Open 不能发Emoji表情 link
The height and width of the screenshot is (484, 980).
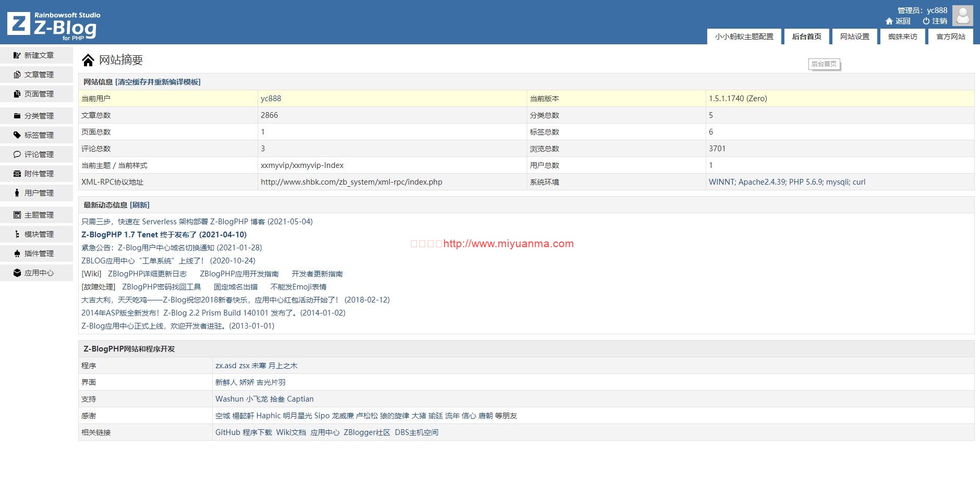coord(298,287)
